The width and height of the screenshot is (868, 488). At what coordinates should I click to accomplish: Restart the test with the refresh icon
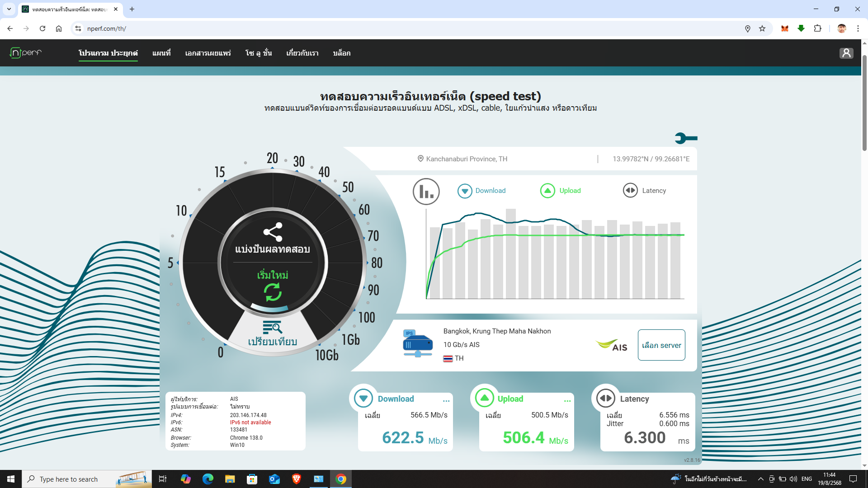[273, 292]
